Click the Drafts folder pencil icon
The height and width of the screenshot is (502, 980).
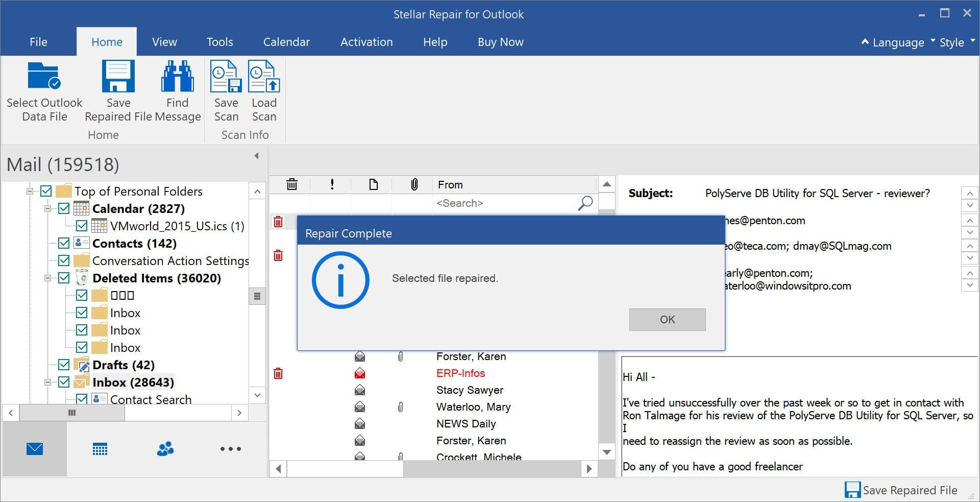click(x=82, y=365)
